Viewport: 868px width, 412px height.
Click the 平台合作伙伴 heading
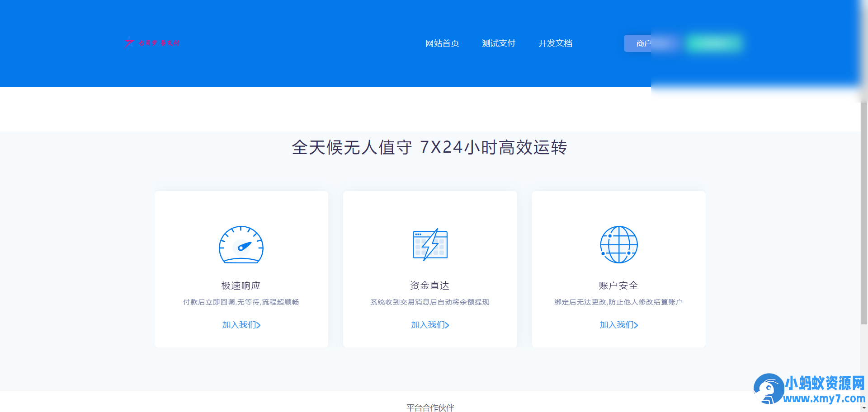(x=430, y=408)
